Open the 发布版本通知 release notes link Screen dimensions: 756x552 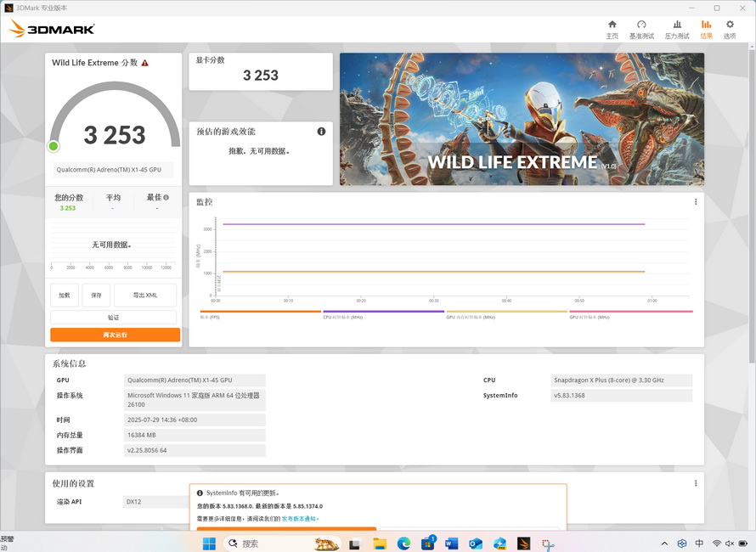click(300, 518)
